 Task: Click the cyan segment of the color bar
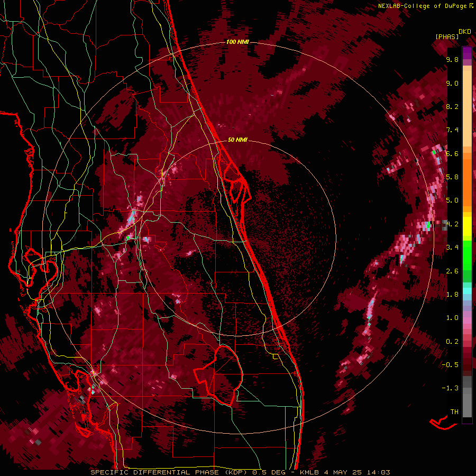467,291
